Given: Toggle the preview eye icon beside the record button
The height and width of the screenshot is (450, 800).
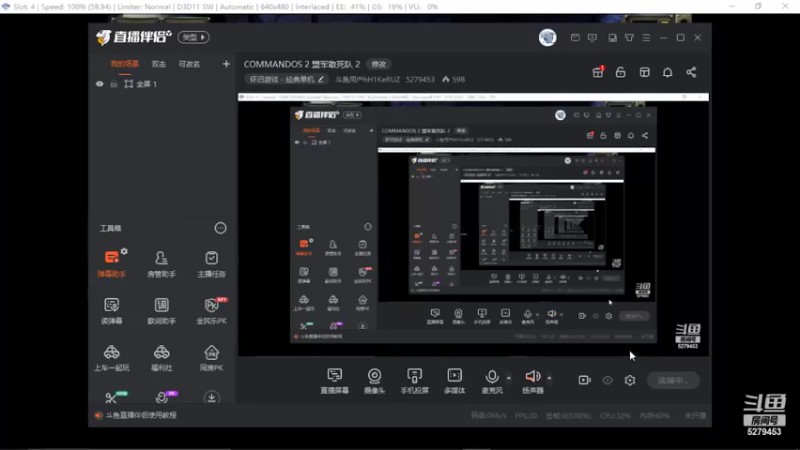Looking at the screenshot, I should (x=607, y=380).
